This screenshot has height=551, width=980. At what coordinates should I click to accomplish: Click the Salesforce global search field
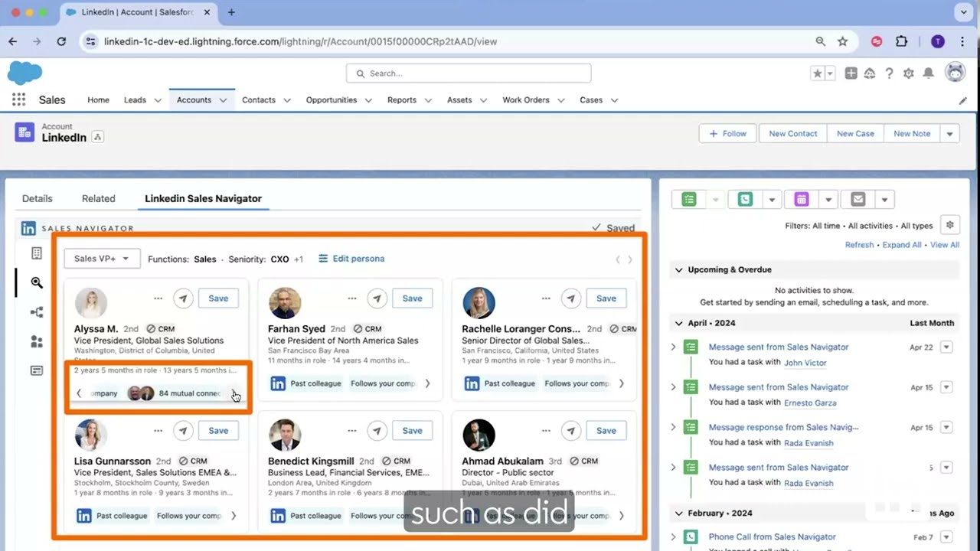click(469, 73)
